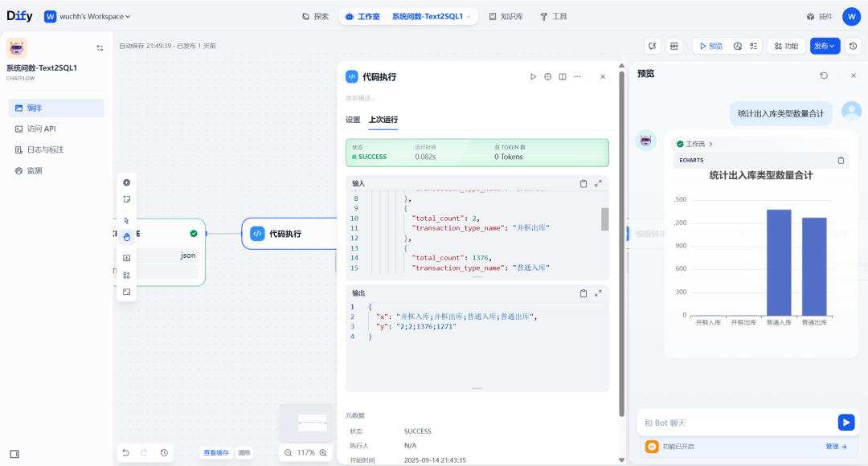Go to 探索 in the top navigation
This screenshot has width=868, height=466.
316,17
